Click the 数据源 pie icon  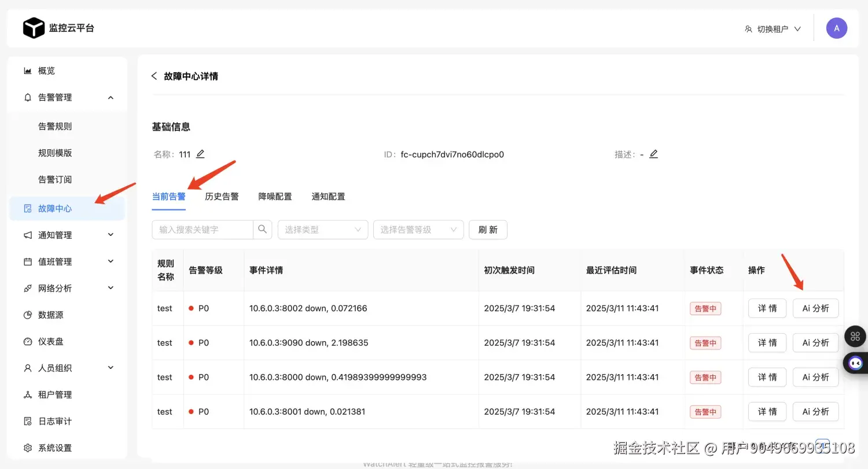pos(28,315)
